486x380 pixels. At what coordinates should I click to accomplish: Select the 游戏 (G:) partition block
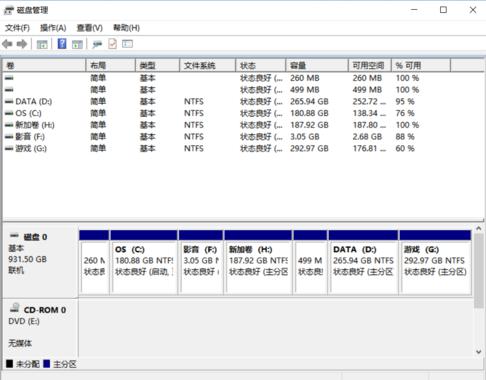pyautogui.click(x=435, y=262)
